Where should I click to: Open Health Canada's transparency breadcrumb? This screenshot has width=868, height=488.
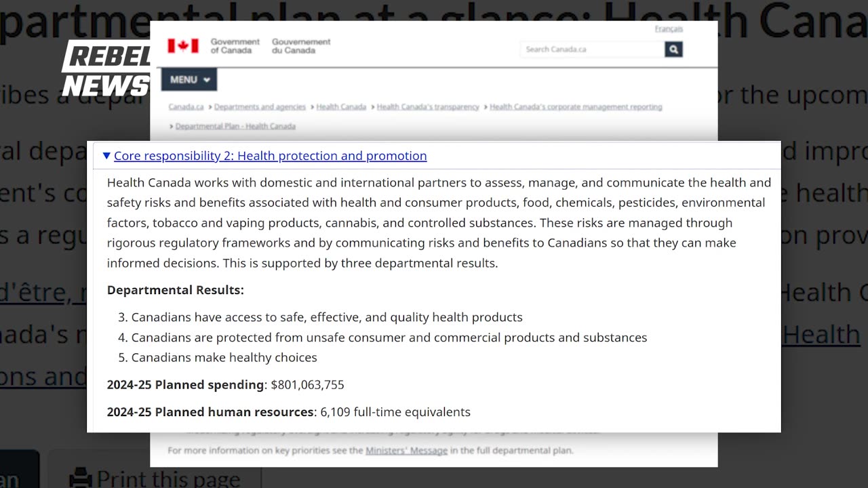click(428, 107)
